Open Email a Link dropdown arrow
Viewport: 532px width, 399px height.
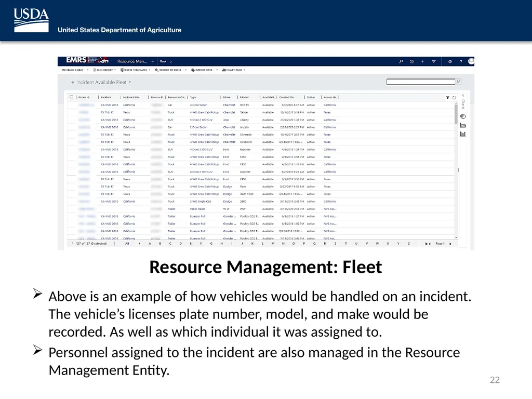pos(87,70)
